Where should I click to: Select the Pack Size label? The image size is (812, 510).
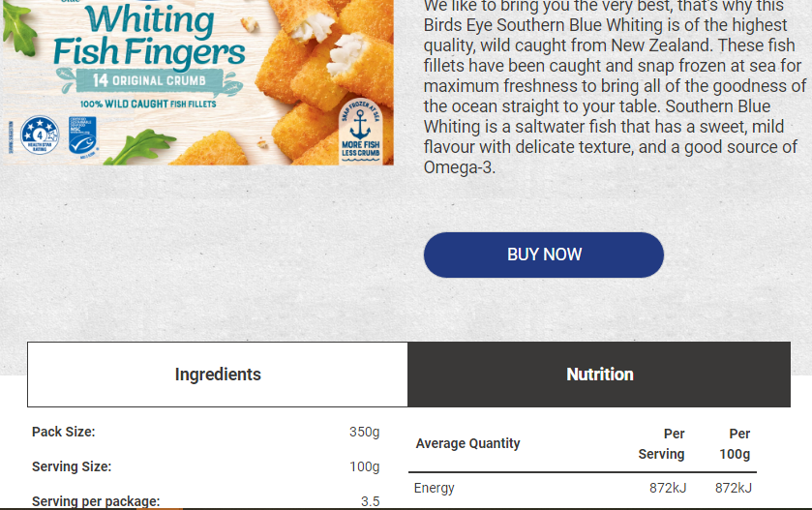(x=64, y=432)
